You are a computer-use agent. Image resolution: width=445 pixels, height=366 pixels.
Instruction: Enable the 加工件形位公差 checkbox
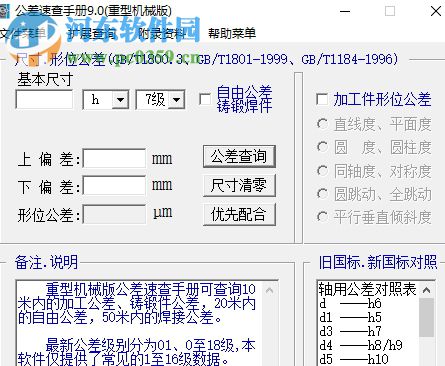322,99
